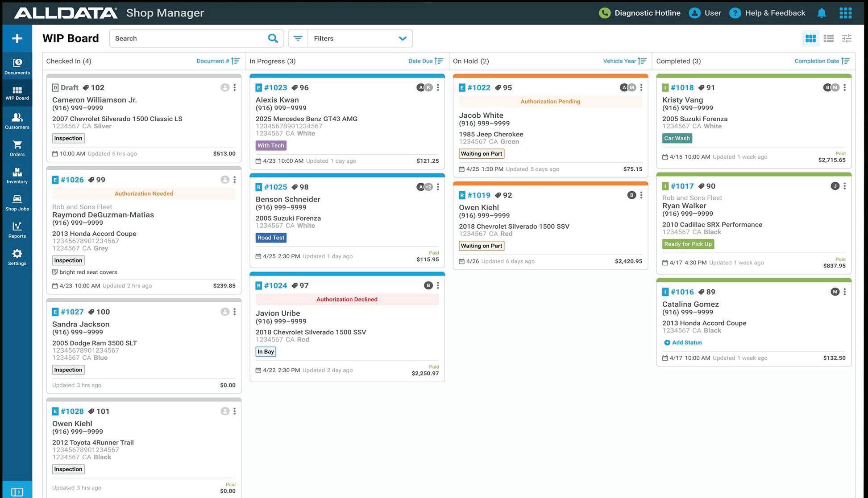Click the With Tech status tag

270,145
